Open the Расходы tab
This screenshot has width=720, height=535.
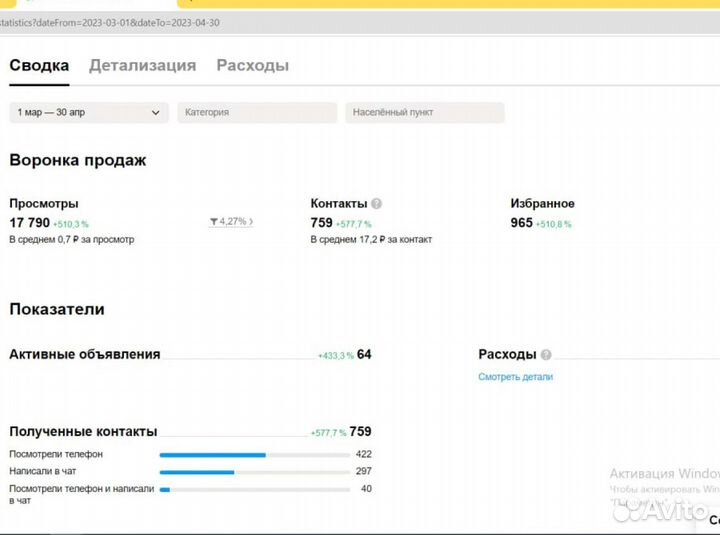253,66
